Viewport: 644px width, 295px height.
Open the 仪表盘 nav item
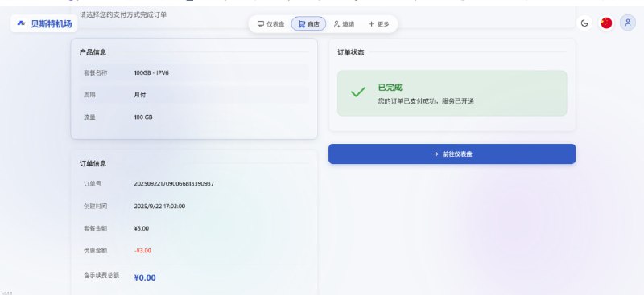[270, 24]
